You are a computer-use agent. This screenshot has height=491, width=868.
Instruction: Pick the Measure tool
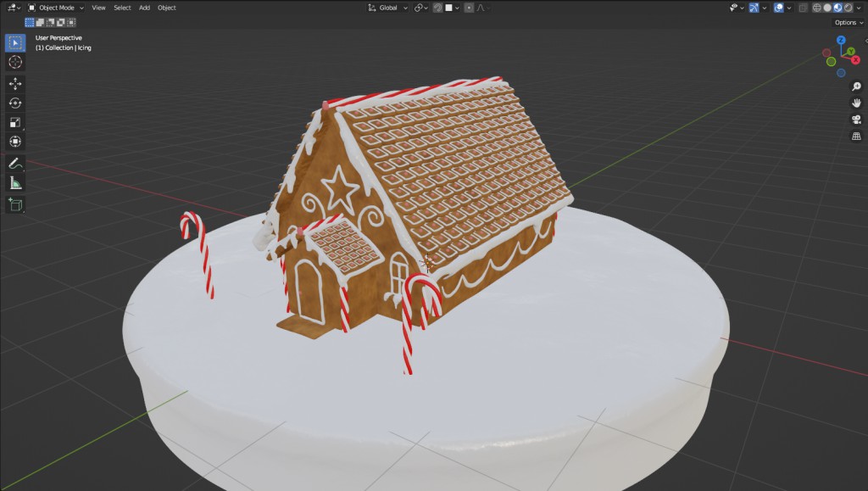pyautogui.click(x=15, y=182)
